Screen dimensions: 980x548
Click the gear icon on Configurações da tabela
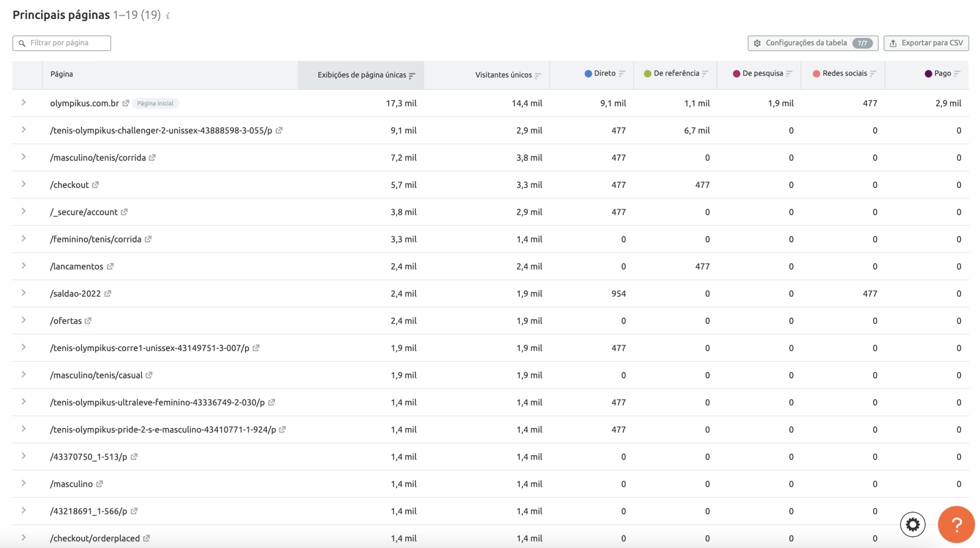tap(757, 43)
